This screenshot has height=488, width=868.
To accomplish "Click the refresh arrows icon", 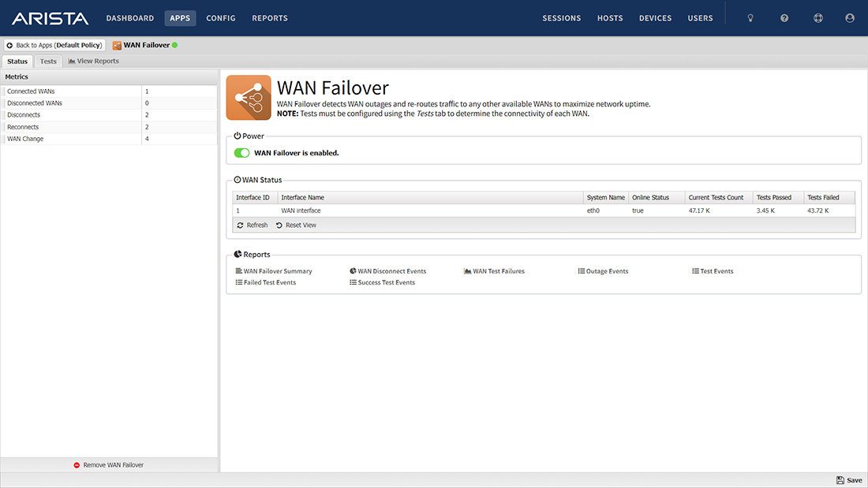I will [240, 225].
